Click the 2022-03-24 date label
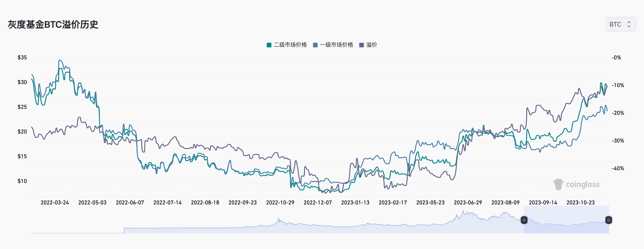The height and width of the screenshot is (249, 644). (55, 203)
